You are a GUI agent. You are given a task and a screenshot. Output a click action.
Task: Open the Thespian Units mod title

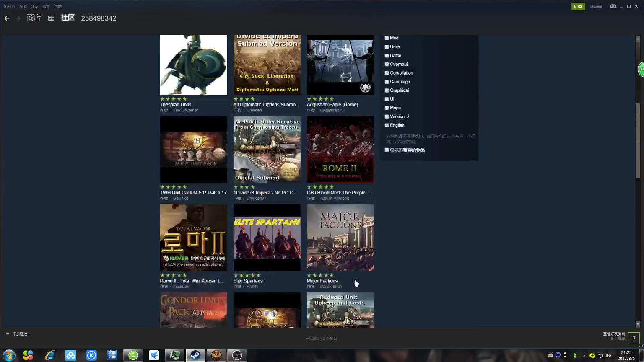pyautogui.click(x=175, y=105)
